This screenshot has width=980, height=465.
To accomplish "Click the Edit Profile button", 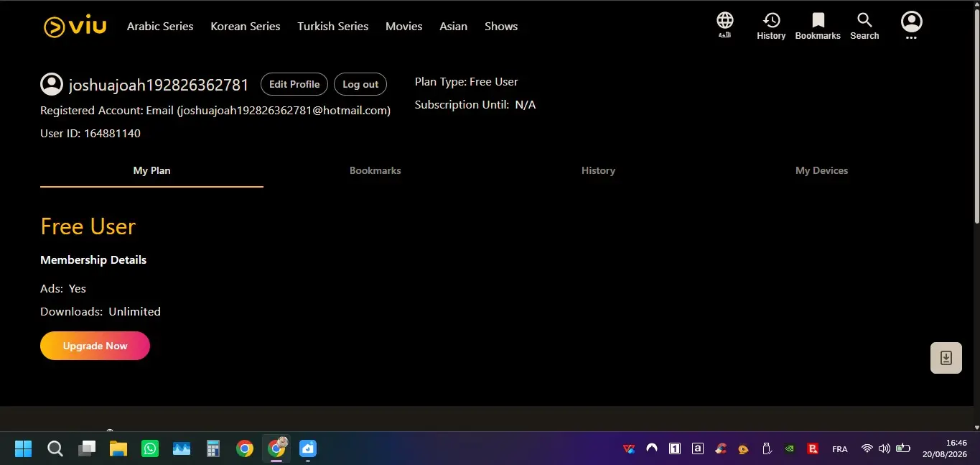I will (x=294, y=84).
